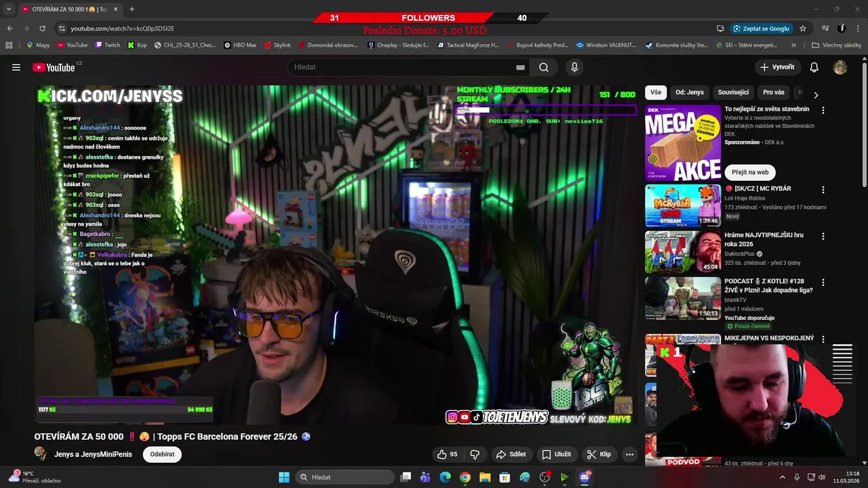Save the video with Uložit

point(556,454)
